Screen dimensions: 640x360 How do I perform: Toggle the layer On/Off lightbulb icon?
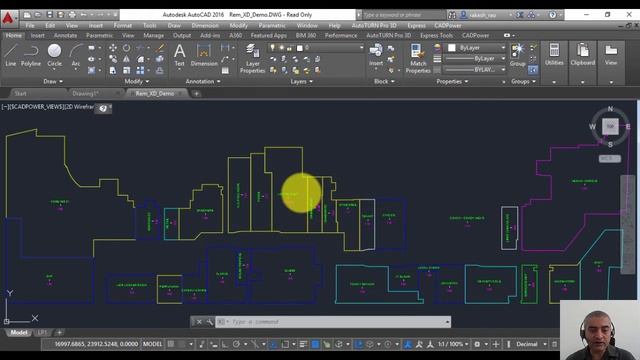[x=273, y=48]
